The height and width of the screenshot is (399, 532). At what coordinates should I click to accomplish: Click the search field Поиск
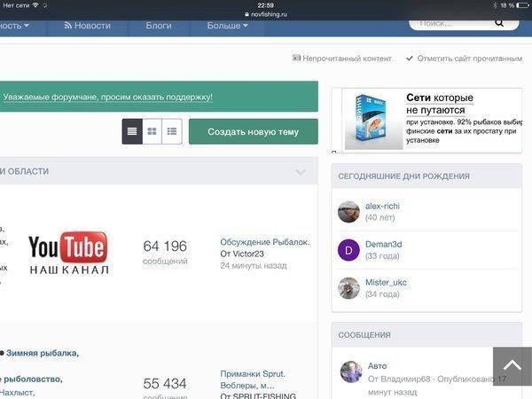click(461, 23)
